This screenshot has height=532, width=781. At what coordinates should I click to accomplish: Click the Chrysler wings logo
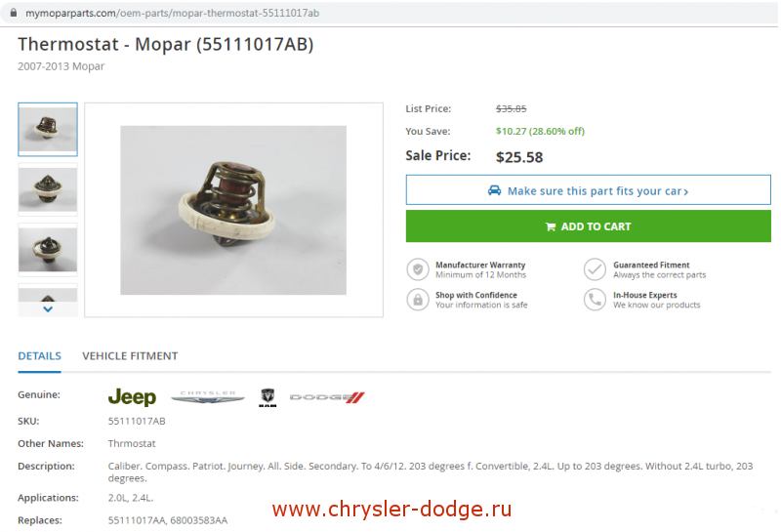[x=208, y=397]
